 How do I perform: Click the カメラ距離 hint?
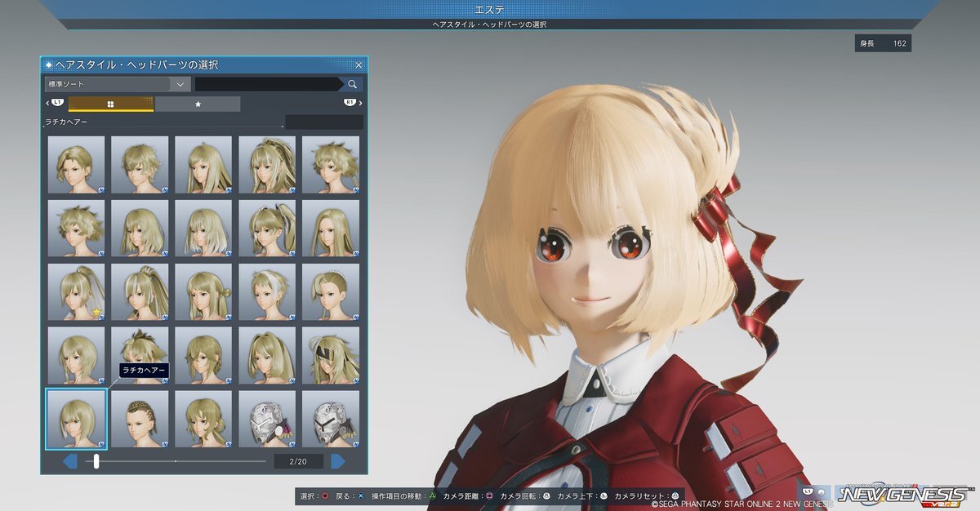tap(468, 495)
